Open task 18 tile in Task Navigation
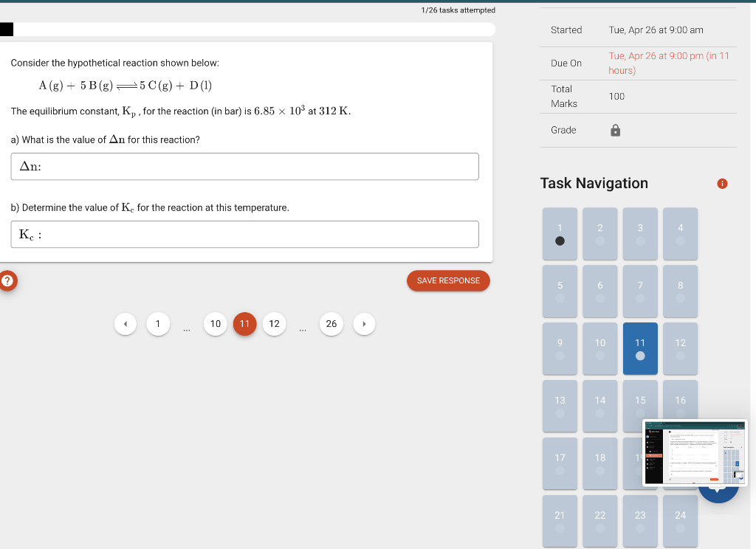 coord(599,463)
